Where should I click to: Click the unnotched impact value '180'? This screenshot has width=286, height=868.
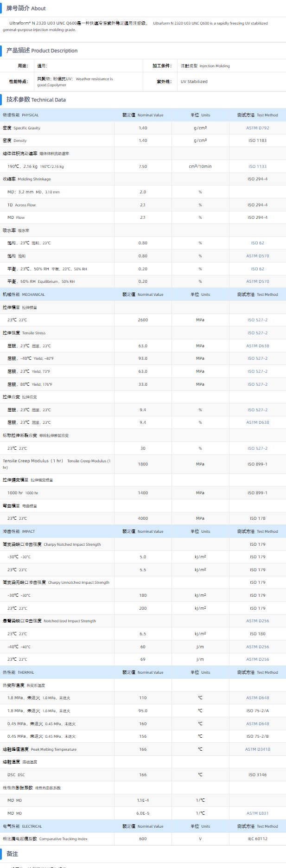[x=143, y=595]
